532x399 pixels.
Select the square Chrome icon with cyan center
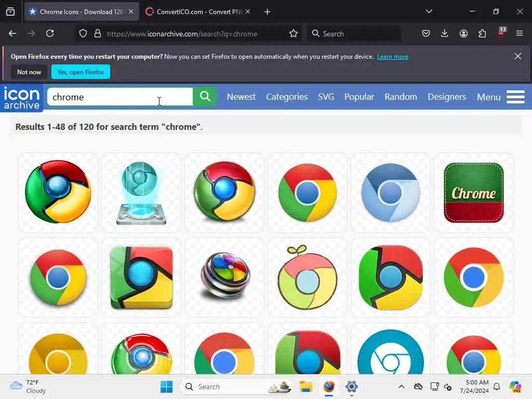pyautogui.click(x=141, y=277)
